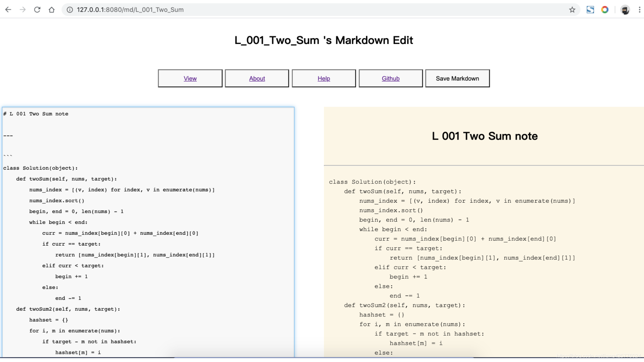Image resolution: width=644 pixels, height=362 pixels.
Task: Click 'end -= 1' line in the editor
Action: coord(68,298)
